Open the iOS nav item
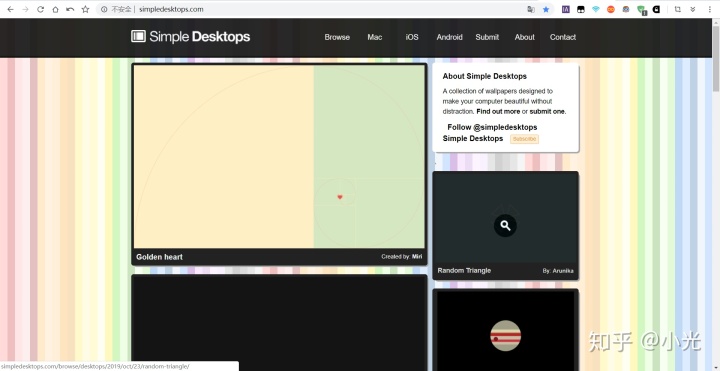Screen dimensions: 720x371 (412, 37)
